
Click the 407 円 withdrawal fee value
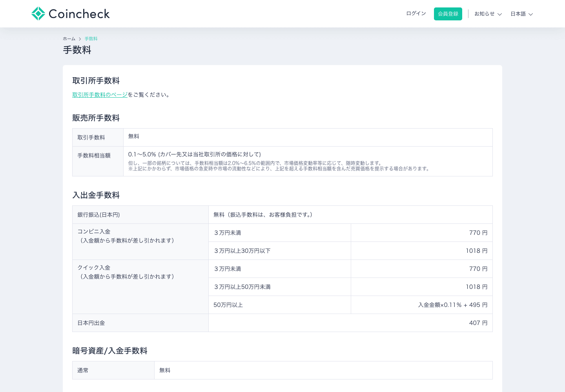pos(478,323)
